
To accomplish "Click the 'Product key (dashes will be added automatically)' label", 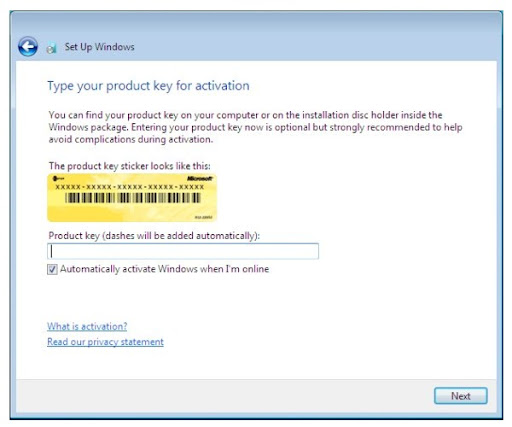I will tap(154, 236).
